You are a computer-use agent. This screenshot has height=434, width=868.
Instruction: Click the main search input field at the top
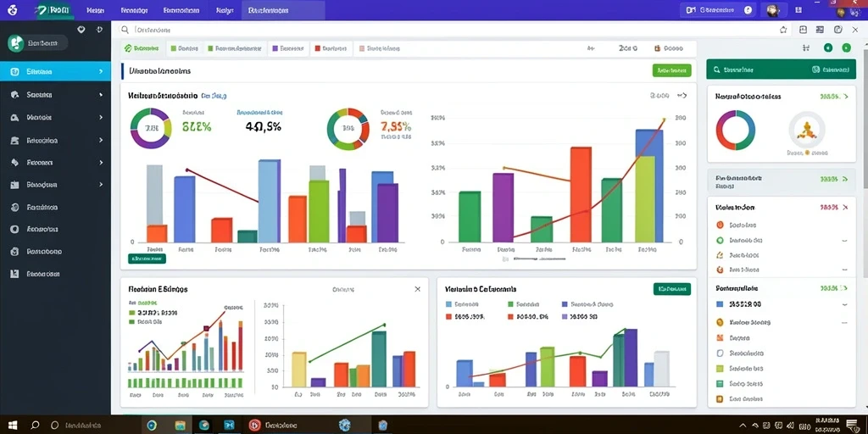(x=448, y=30)
